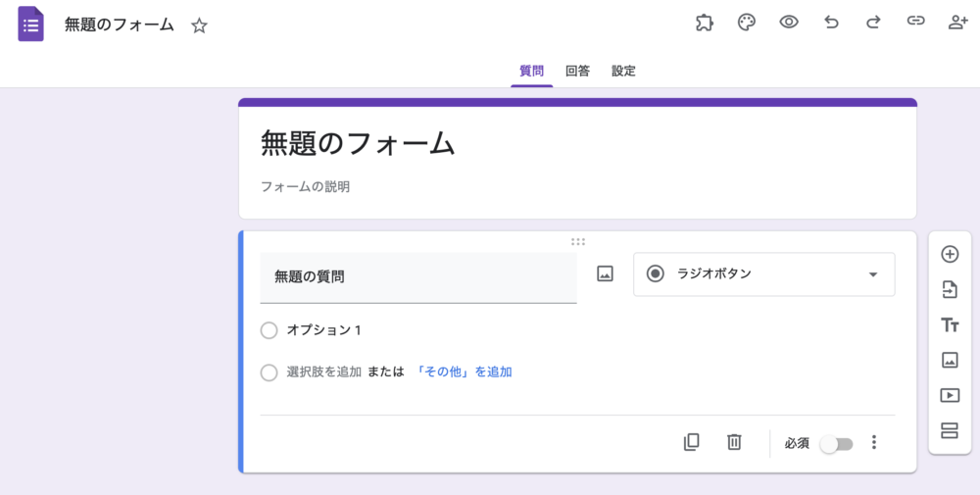Click the undo arrow icon
Screen dimensions: 980x495
click(831, 23)
